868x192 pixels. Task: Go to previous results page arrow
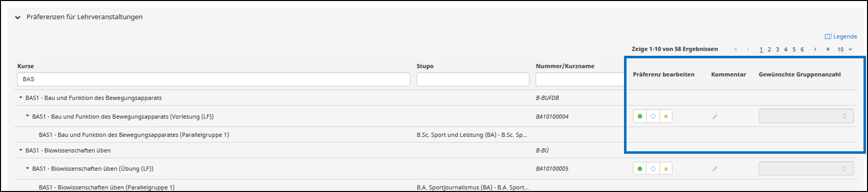pyautogui.click(x=748, y=49)
